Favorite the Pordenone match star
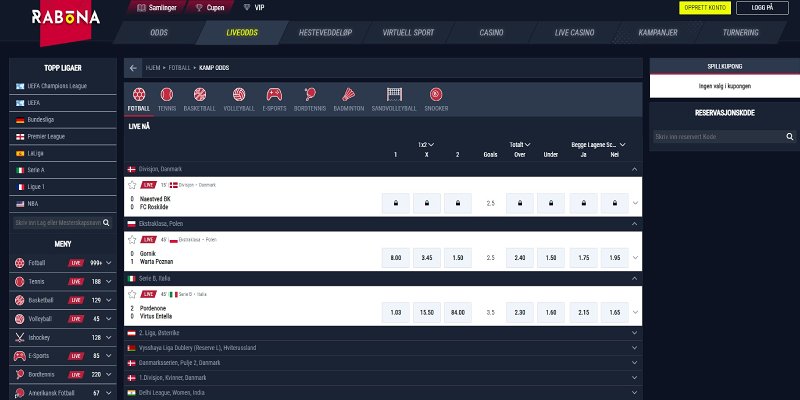 [x=132, y=294]
